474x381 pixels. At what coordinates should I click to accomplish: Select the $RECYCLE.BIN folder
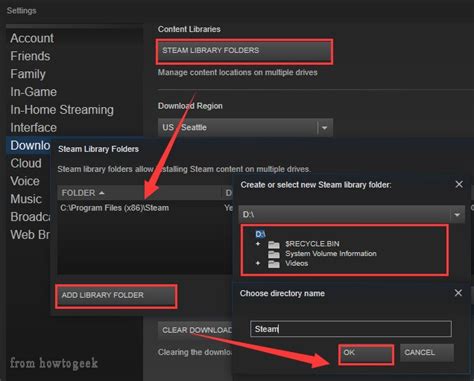point(312,244)
